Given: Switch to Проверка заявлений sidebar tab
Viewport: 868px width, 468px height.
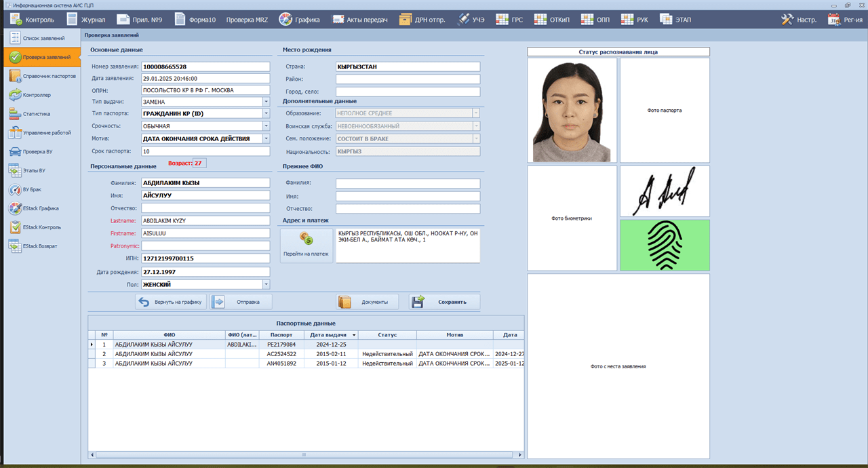Looking at the screenshot, I should [41, 57].
